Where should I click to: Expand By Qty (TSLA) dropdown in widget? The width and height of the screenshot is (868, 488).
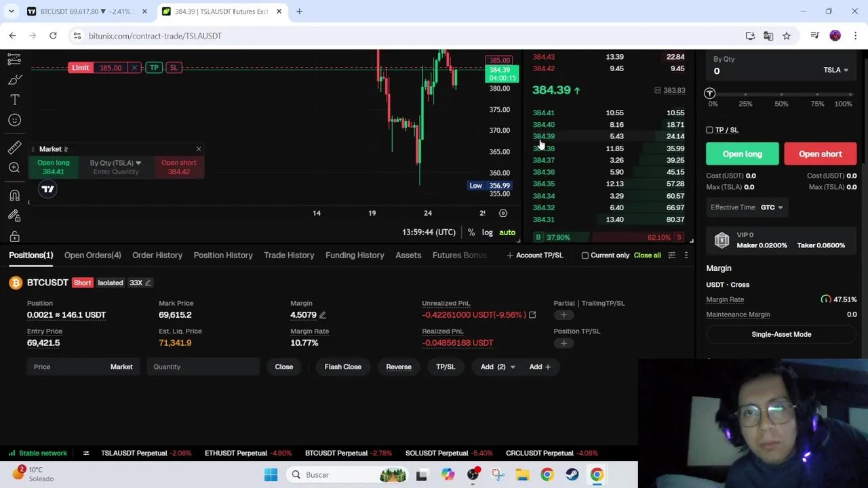[115, 163]
